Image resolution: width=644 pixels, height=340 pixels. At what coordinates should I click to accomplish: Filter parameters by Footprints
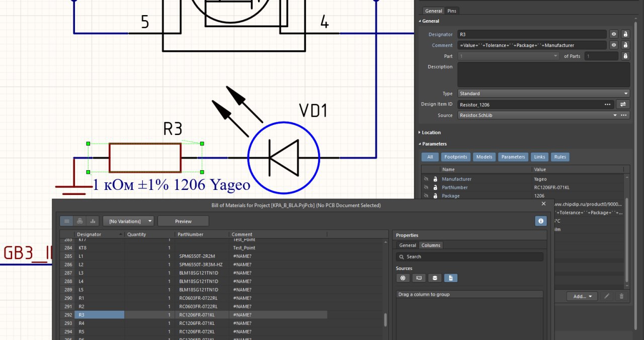click(x=456, y=157)
